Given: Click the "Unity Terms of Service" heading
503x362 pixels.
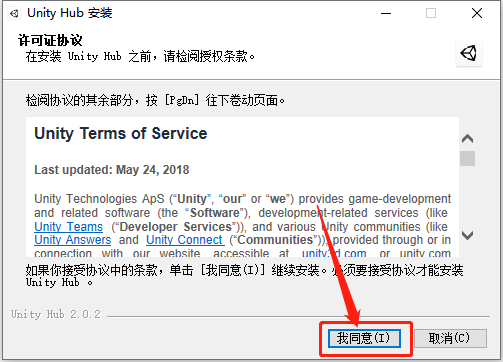Looking at the screenshot, I should pos(121,134).
